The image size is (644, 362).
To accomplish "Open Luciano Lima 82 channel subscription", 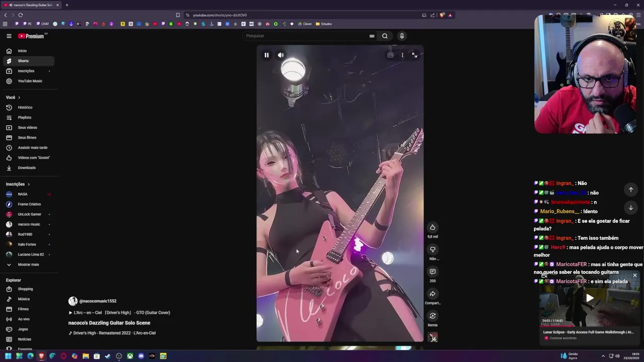I will [x=29, y=254].
